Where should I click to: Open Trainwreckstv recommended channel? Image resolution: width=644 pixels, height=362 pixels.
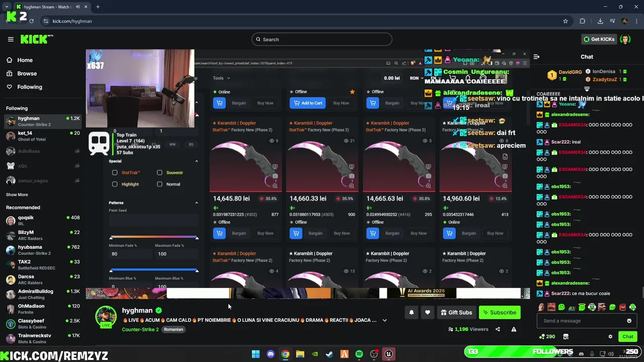pyautogui.click(x=43, y=338)
